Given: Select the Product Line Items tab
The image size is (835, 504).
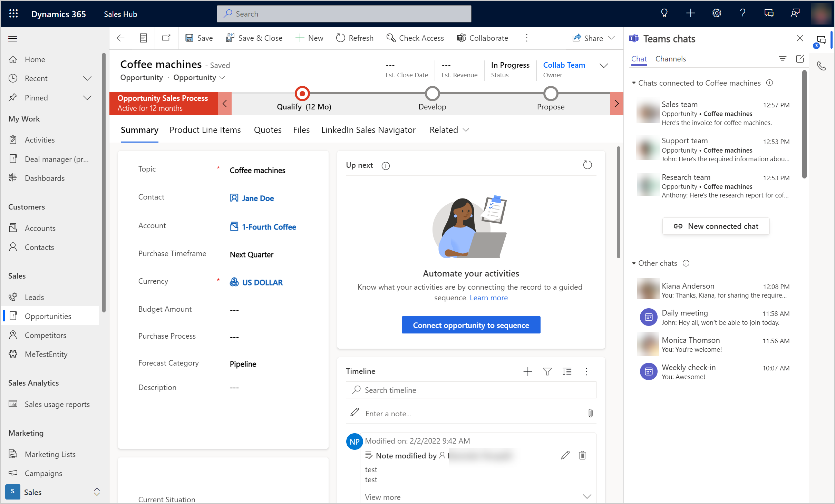Looking at the screenshot, I should [x=205, y=129].
